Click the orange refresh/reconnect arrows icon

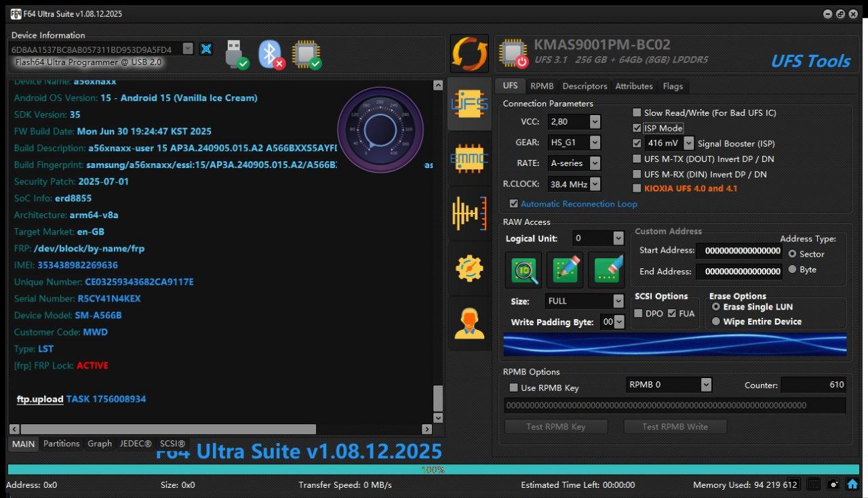click(x=469, y=54)
